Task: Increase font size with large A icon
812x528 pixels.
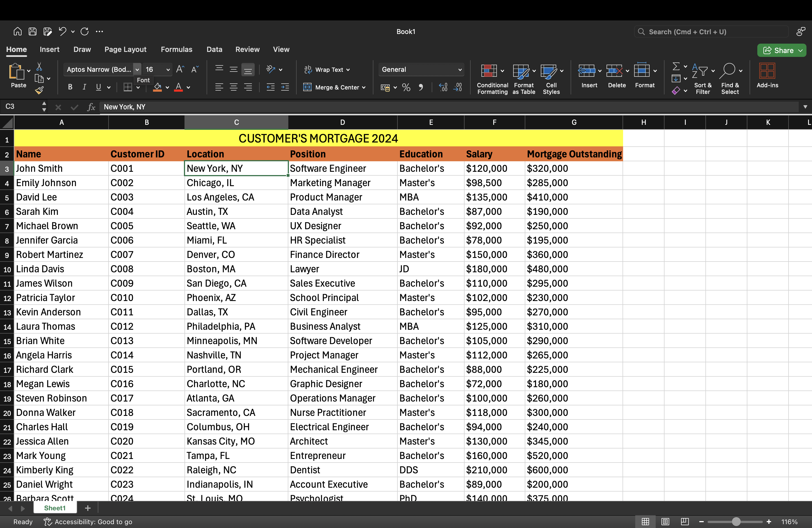Action: click(180, 69)
